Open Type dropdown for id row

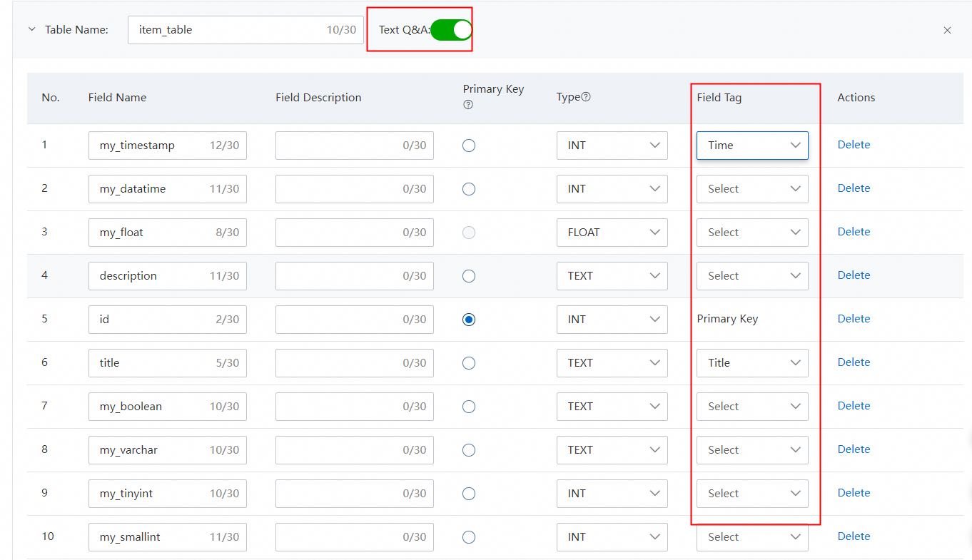click(x=612, y=320)
